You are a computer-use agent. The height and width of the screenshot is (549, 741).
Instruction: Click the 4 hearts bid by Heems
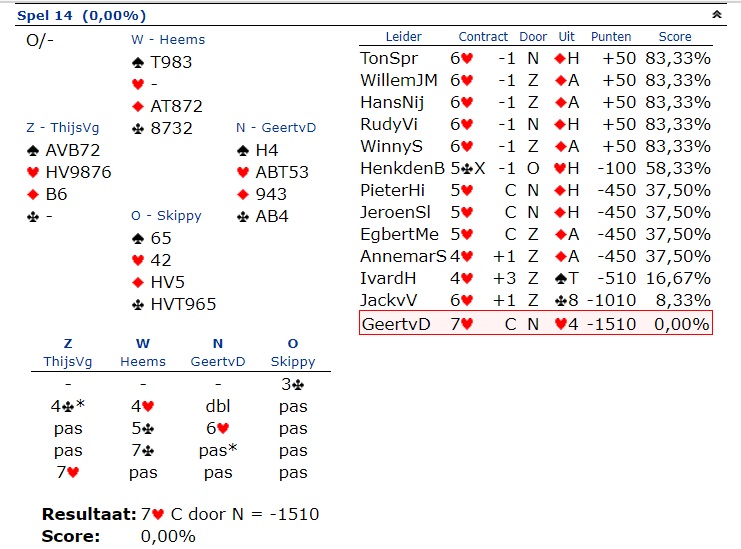(x=143, y=406)
